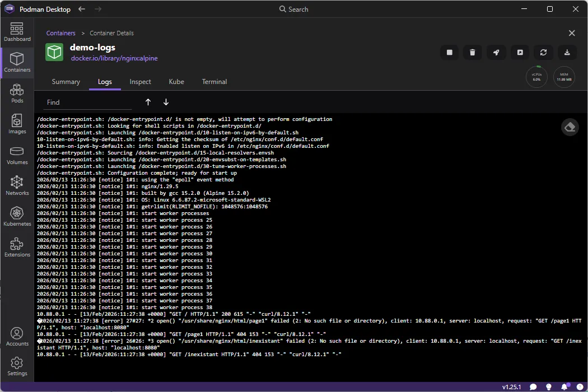Open the Pods section

pyautogui.click(x=17, y=93)
